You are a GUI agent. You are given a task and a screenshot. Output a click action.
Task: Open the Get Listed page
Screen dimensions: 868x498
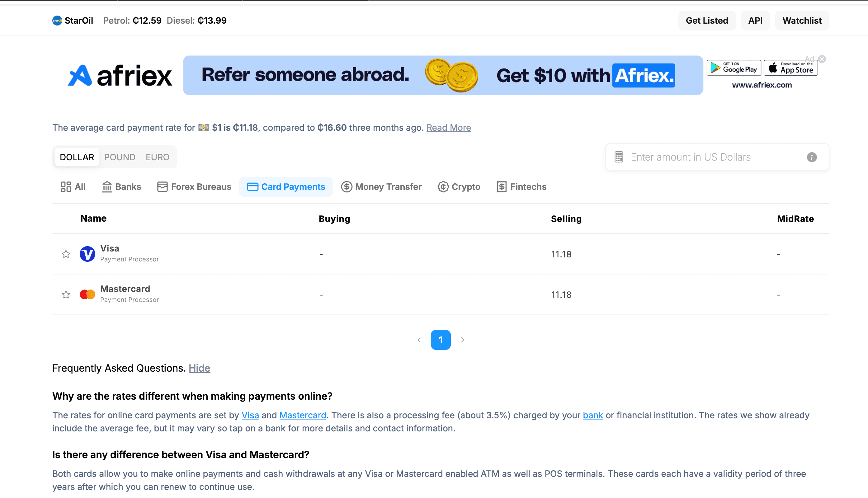click(x=707, y=20)
